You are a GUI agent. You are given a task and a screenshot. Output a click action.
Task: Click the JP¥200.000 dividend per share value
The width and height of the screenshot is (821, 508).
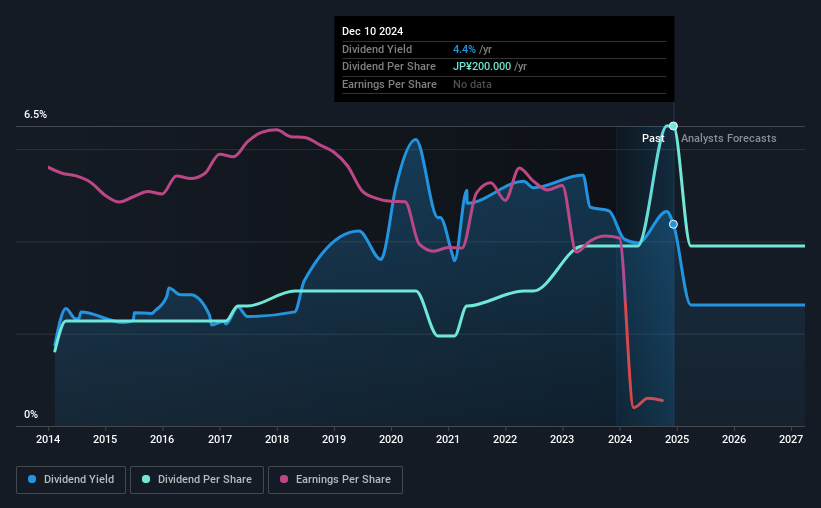tap(482, 67)
